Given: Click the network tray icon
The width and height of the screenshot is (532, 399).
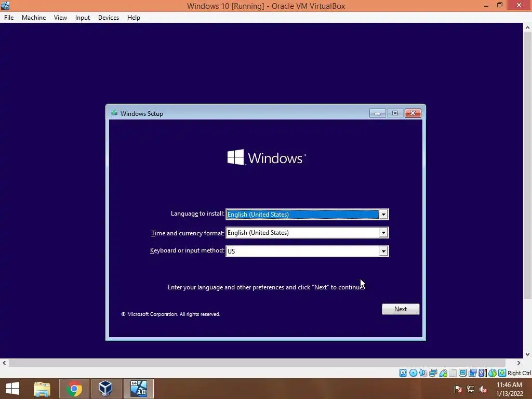Looking at the screenshot, I should coord(471,389).
